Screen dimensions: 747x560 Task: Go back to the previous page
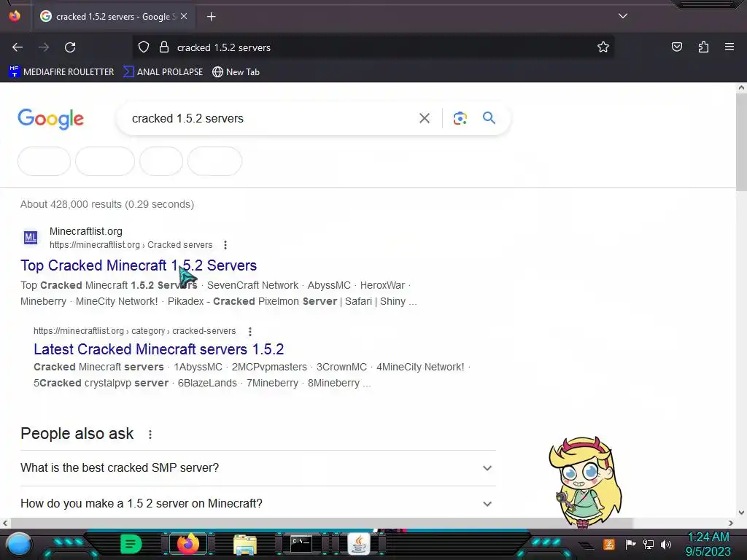pos(18,47)
